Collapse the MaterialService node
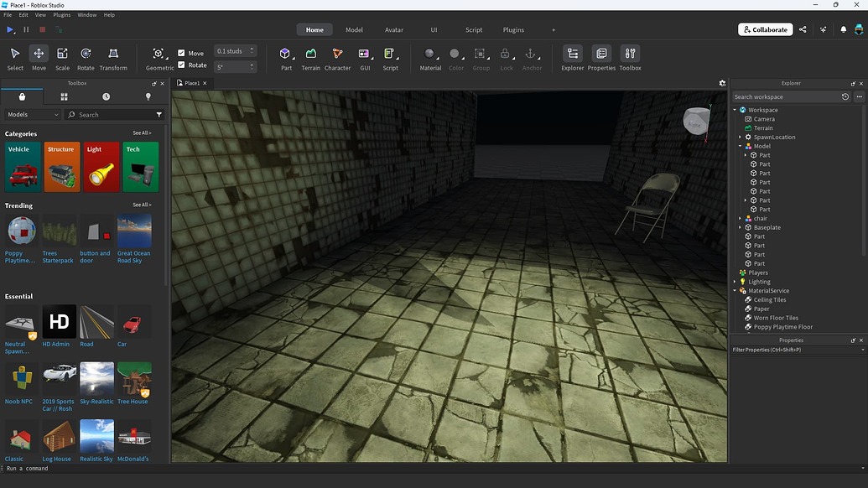This screenshot has height=488, width=868. click(735, 290)
